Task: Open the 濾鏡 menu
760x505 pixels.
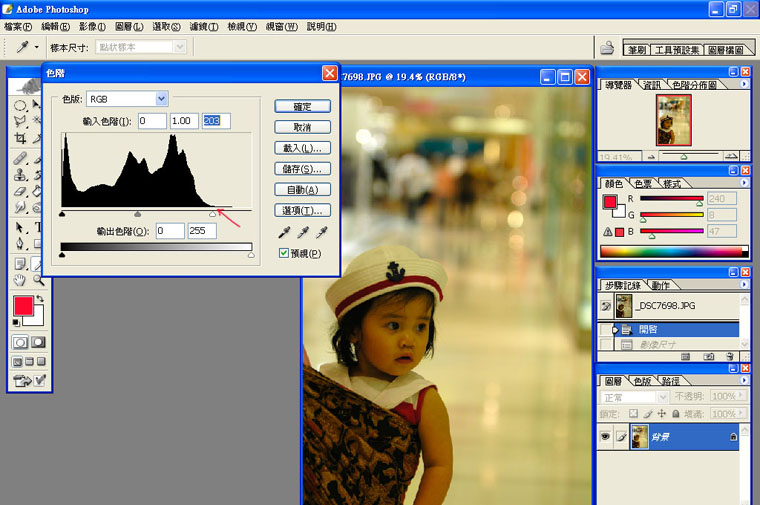Action: click(x=204, y=27)
